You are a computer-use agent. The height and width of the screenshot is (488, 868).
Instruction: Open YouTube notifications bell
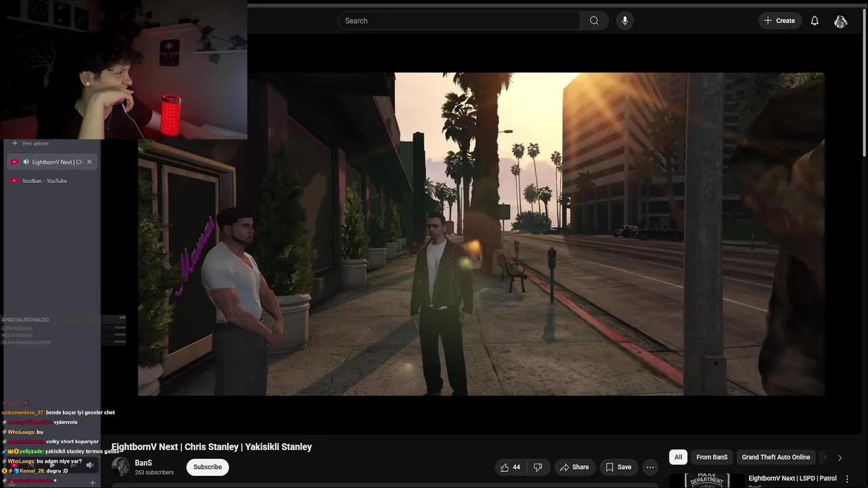[x=814, y=20]
